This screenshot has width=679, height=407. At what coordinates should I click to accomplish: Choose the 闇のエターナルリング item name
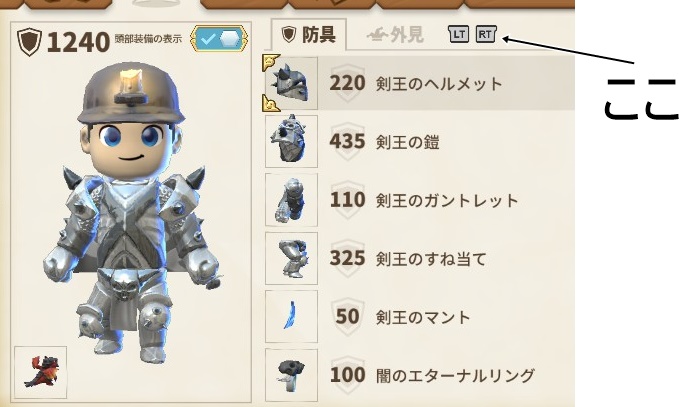[x=455, y=375]
